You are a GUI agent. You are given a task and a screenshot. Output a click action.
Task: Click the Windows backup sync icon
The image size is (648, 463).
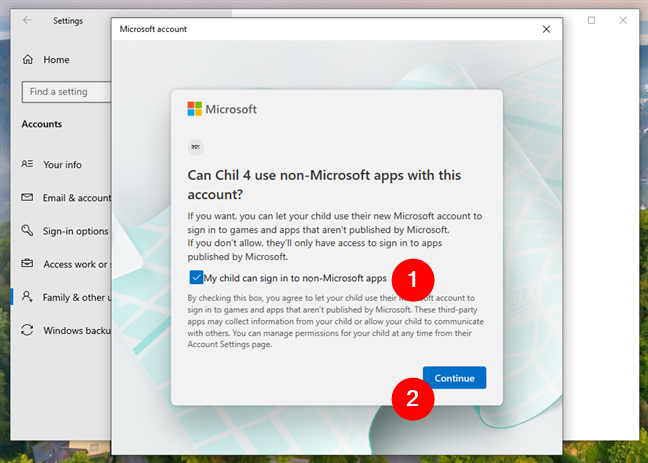click(27, 330)
